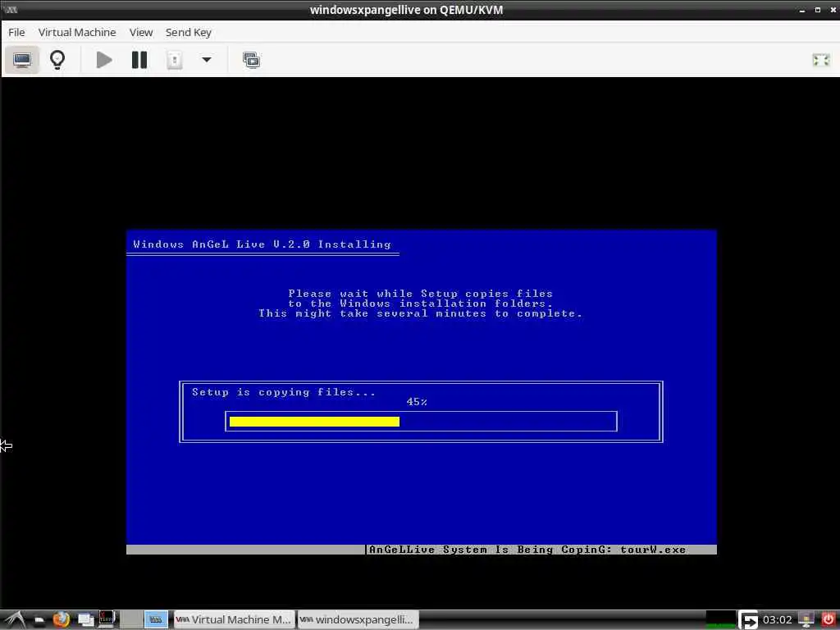Select windowsxpangellive taskbar window button

point(358,620)
